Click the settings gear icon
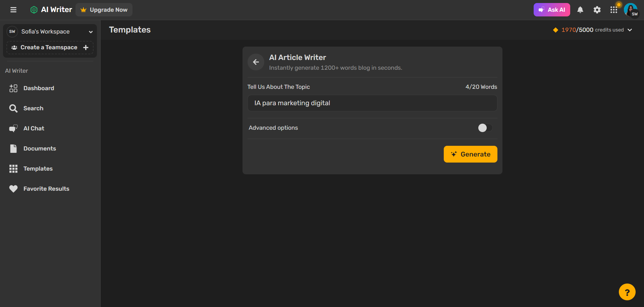This screenshot has width=644, height=307. (x=597, y=10)
